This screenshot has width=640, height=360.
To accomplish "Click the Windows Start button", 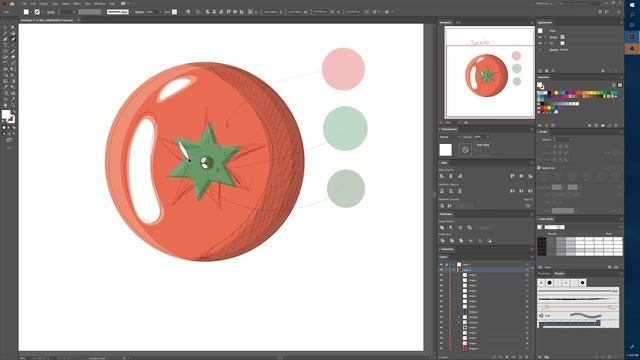I will point(632,5).
